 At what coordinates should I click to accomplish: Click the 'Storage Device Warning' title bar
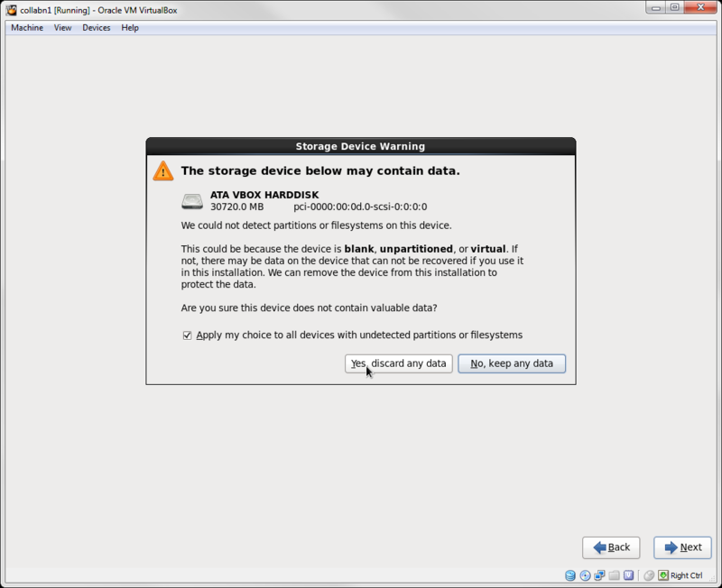point(360,146)
